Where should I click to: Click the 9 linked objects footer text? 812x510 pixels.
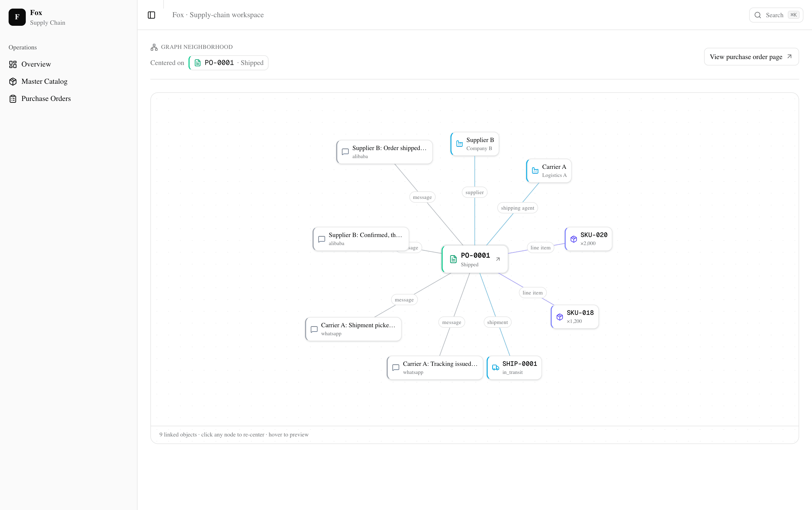click(x=234, y=435)
